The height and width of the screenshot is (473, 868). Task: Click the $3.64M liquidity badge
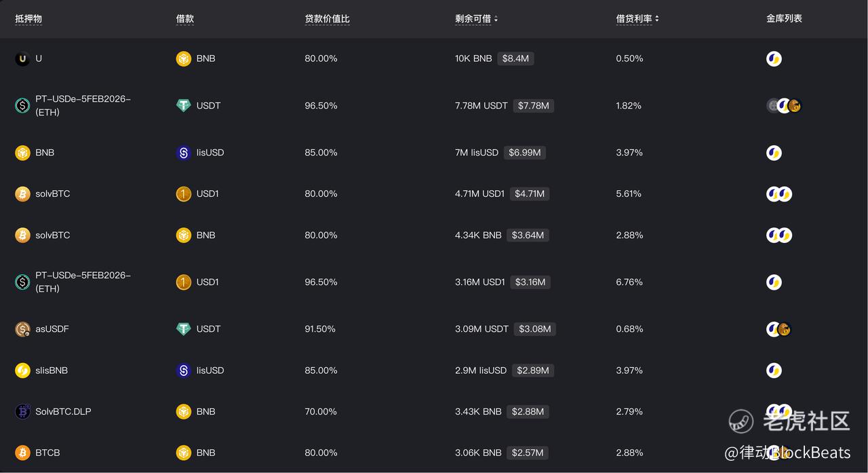coord(528,235)
